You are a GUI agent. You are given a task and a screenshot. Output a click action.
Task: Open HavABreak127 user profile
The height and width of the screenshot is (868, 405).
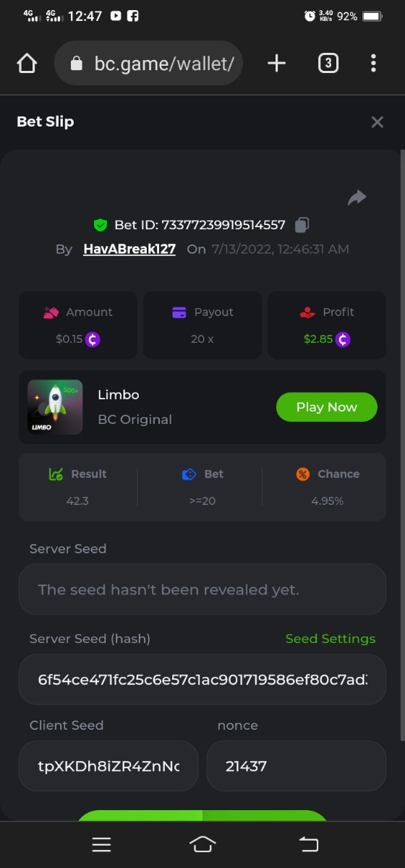click(x=129, y=249)
